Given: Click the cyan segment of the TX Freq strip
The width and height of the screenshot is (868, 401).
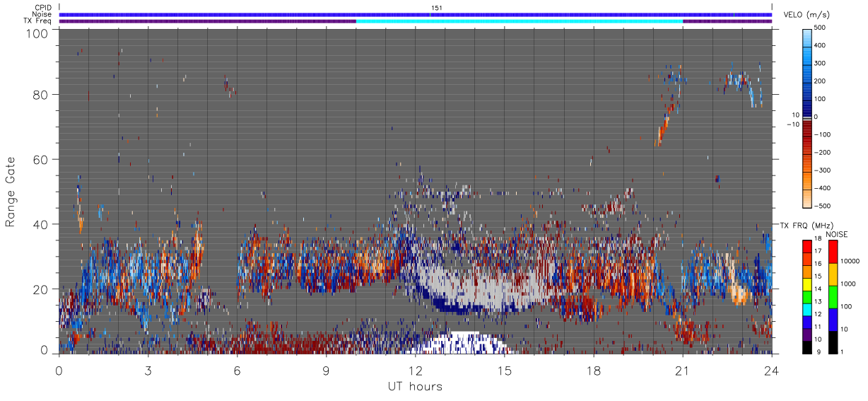Looking at the screenshot, I should [520, 21].
